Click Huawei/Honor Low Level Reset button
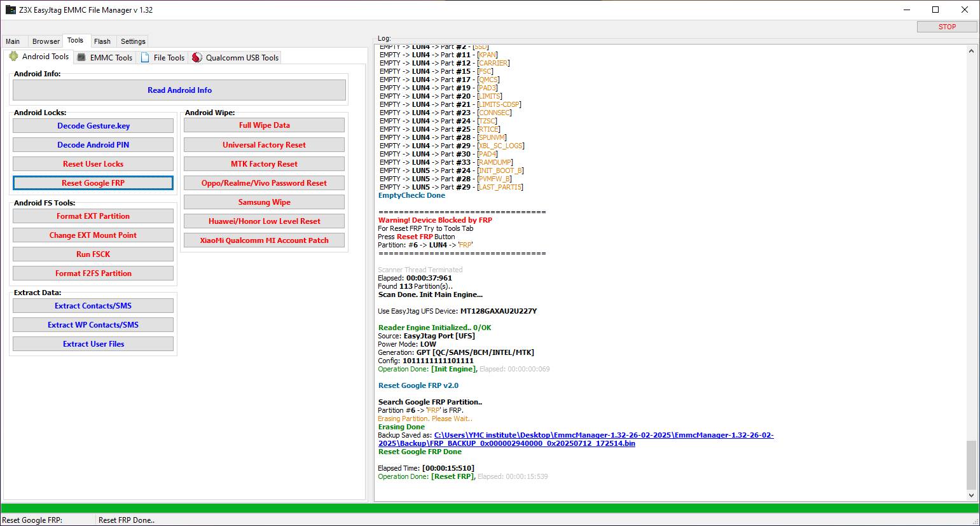Viewport: 980px width, 526px height. coord(265,221)
